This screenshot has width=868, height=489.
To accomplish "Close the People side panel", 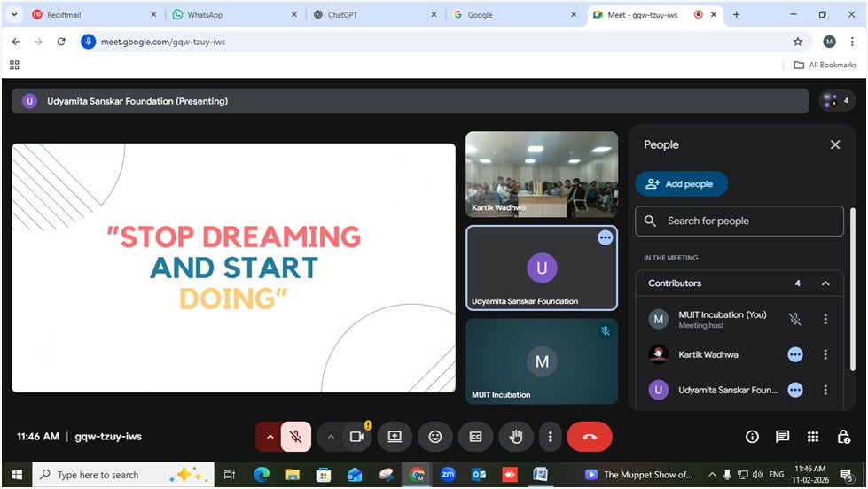I will (x=834, y=144).
